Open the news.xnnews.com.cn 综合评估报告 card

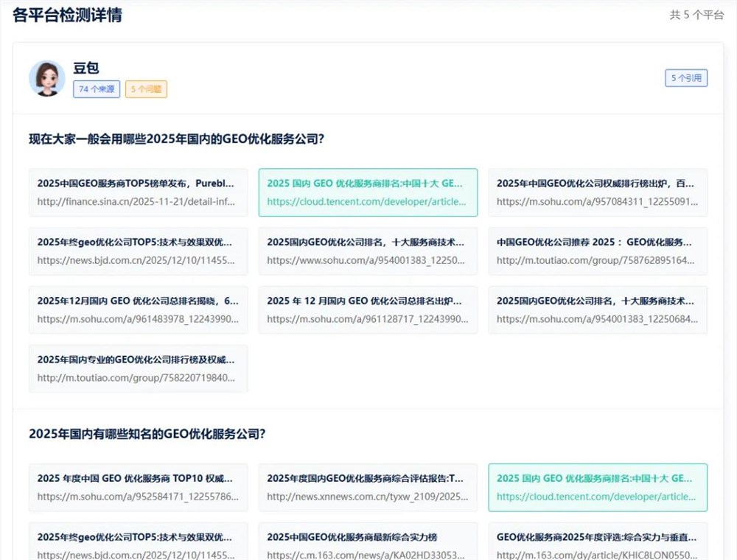coord(368,487)
